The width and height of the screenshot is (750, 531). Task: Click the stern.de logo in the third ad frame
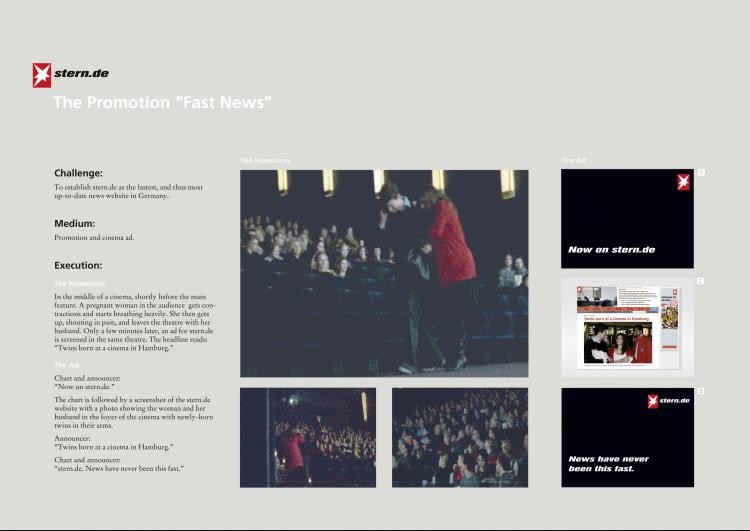[x=669, y=401]
